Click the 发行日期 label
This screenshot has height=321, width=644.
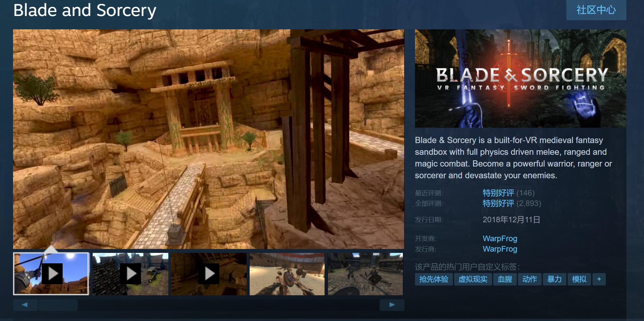click(x=429, y=220)
